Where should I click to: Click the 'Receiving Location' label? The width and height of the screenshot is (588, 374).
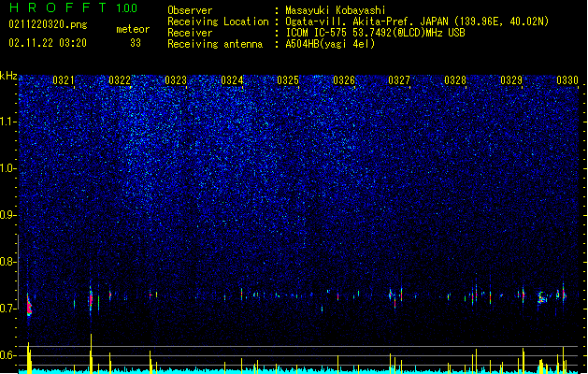[218, 22]
